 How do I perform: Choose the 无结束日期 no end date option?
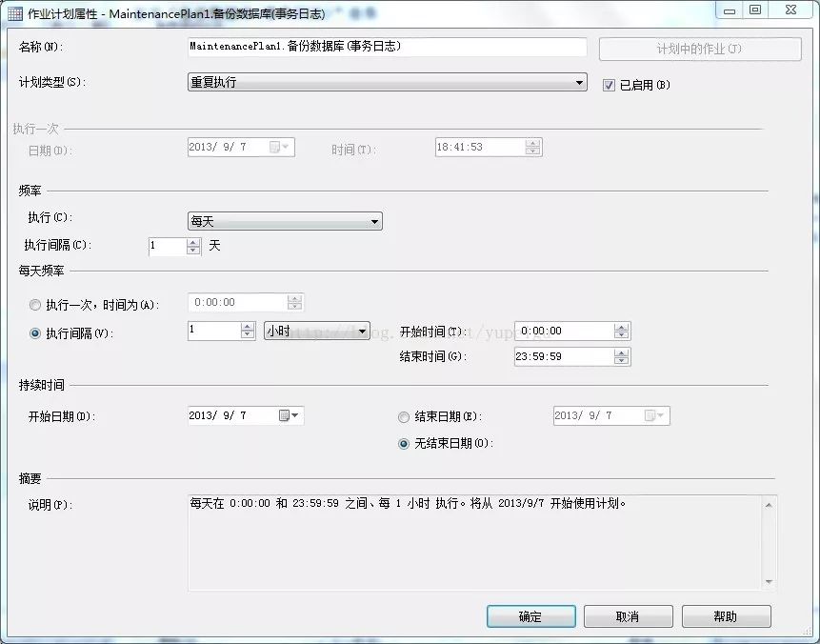point(404,443)
